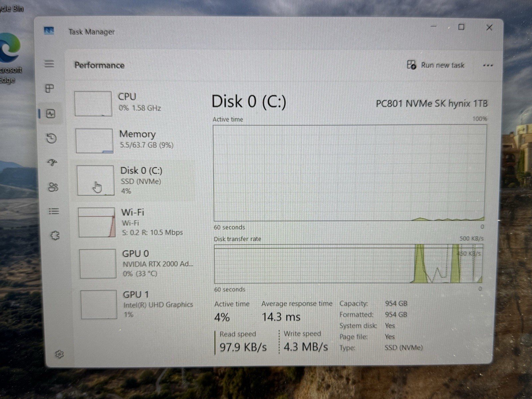
Task: Open the Users sidebar icon
Action: (x=53, y=187)
